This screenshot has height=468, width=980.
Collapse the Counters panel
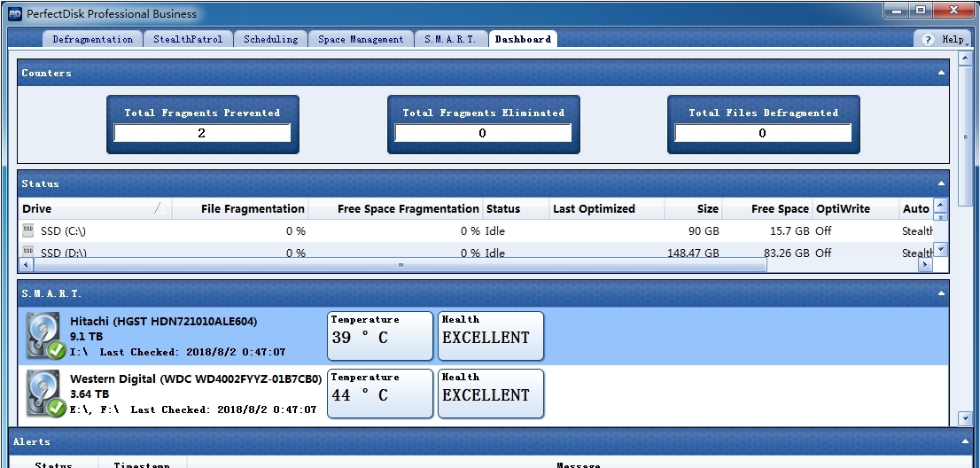(x=941, y=73)
